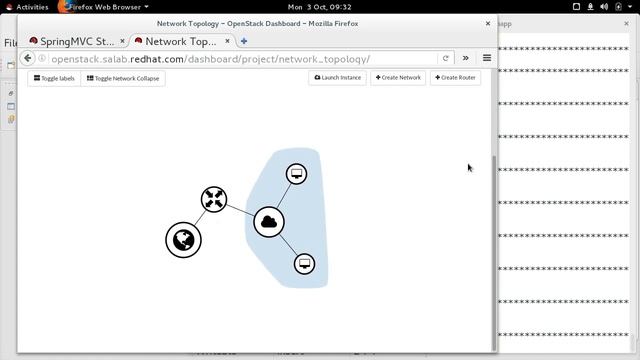Open Firefox Web Browser app menu
The image size is (640, 360).
(x=104, y=7)
